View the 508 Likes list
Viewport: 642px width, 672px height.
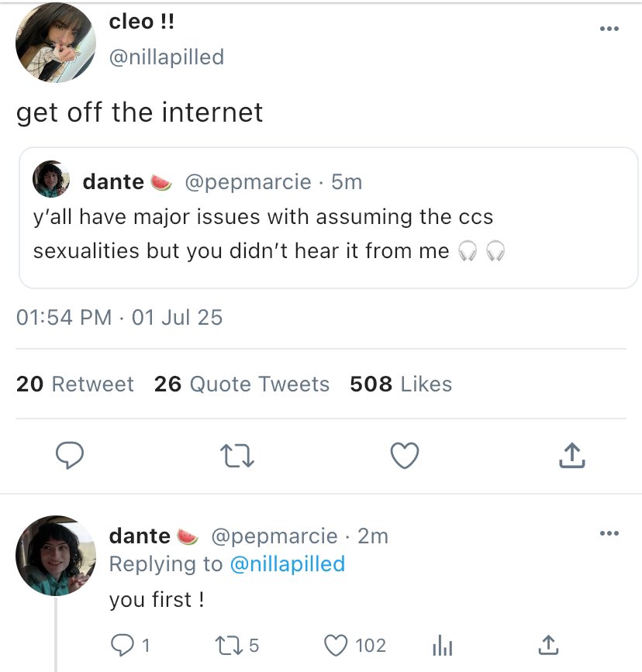click(x=401, y=384)
